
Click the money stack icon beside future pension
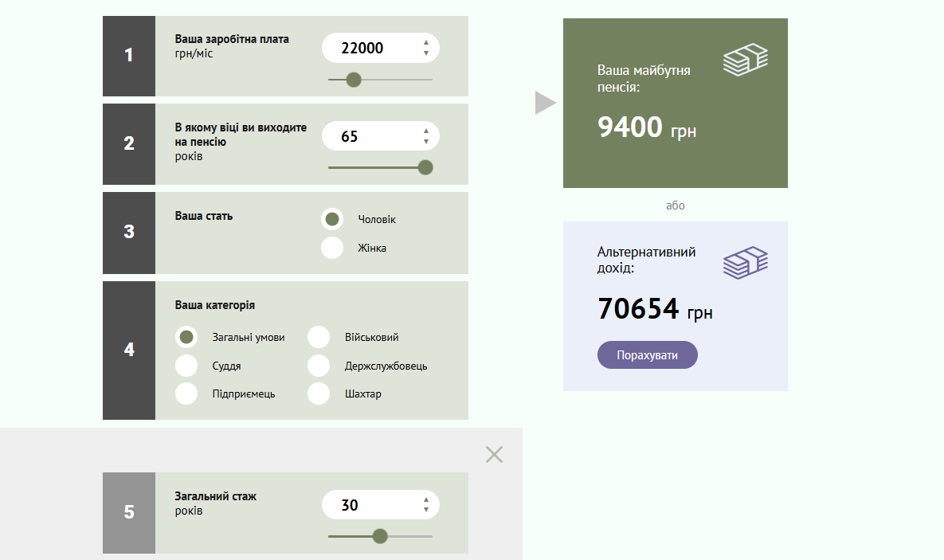pos(745,61)
